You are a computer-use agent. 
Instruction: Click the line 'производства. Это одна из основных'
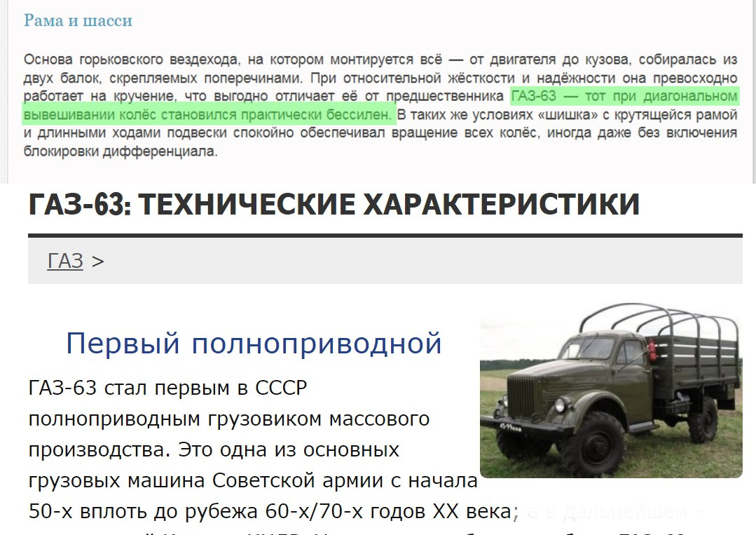coord(214,449)
